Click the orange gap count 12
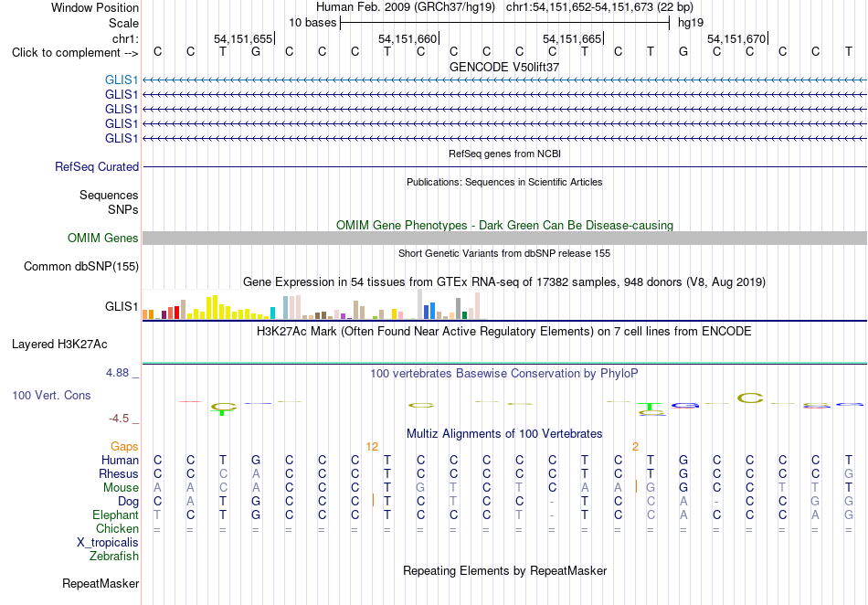 click(x=372, y=446)
